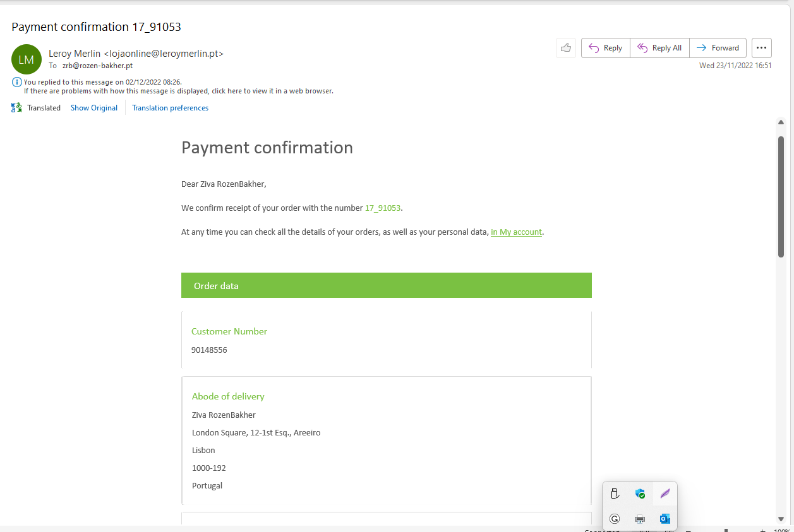Click the thumbs-up like icon
The width and height of the screenshot is (794, 532).
[x=565, y=48]
